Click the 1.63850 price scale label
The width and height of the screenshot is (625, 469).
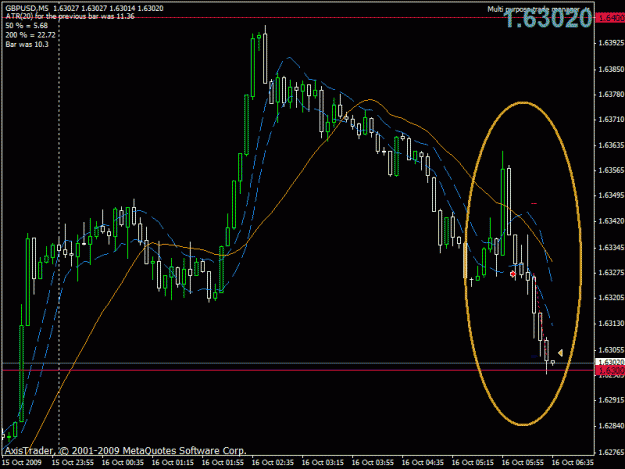pyautogui.click(x=611, y=69)
